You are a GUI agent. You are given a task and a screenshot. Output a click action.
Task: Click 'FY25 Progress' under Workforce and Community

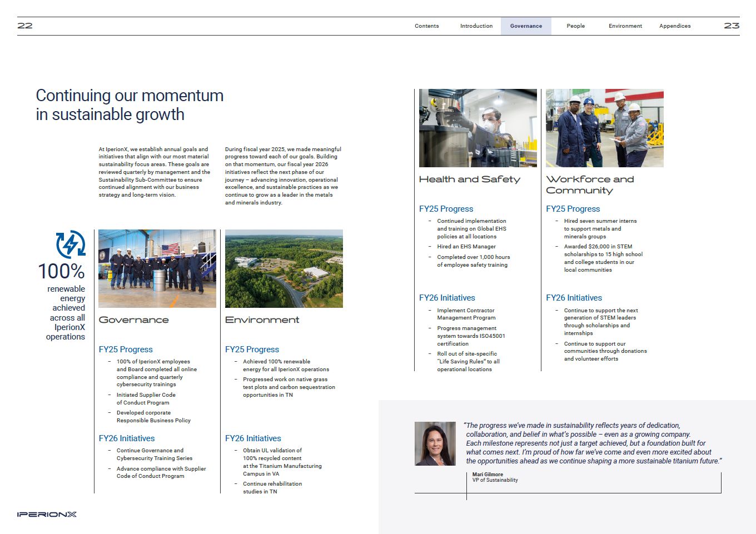(573, 209)
